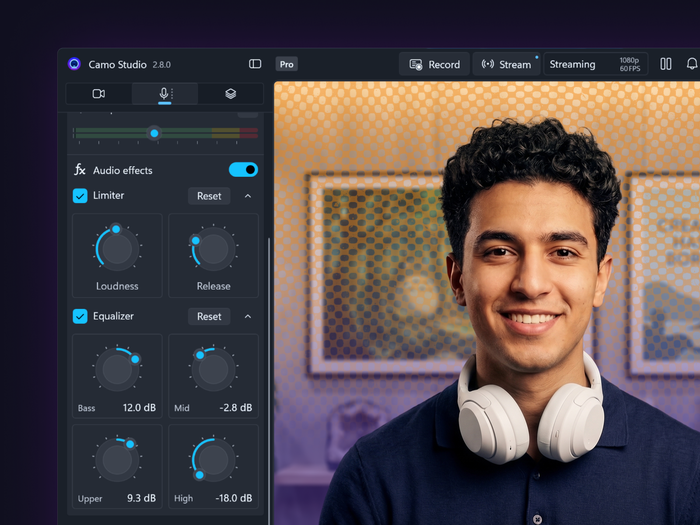Image resolution: width=700 pixels, height=525 pixels.
Task: Collapse the Equalizer section chevron
Action: point(248,317)
